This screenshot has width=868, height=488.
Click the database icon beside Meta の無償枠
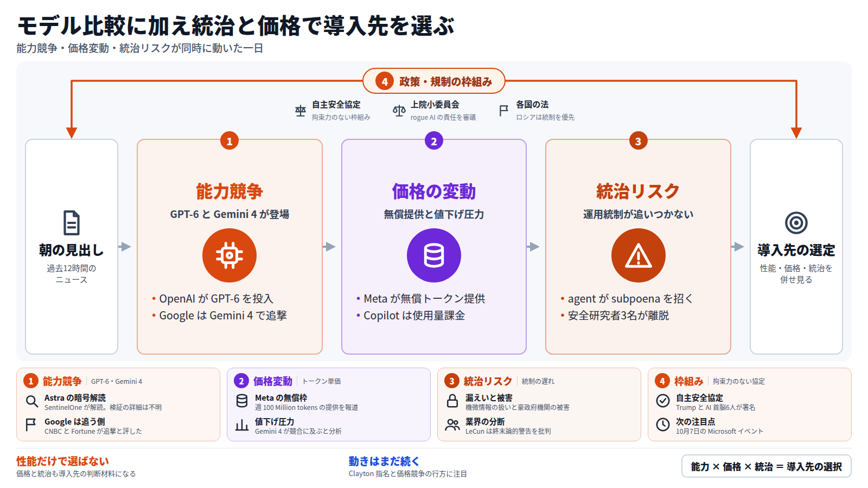[x=242, y=401]
